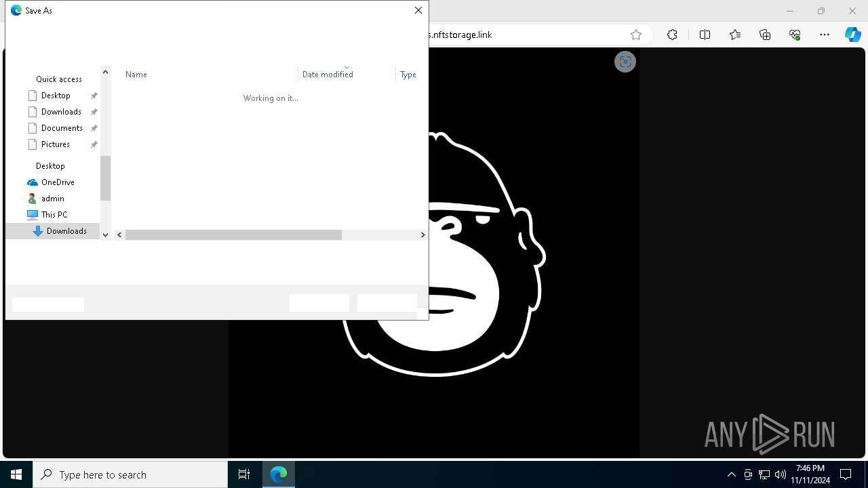
Task: Click the navigation pane scrollbar thumb
Action: 105,178
